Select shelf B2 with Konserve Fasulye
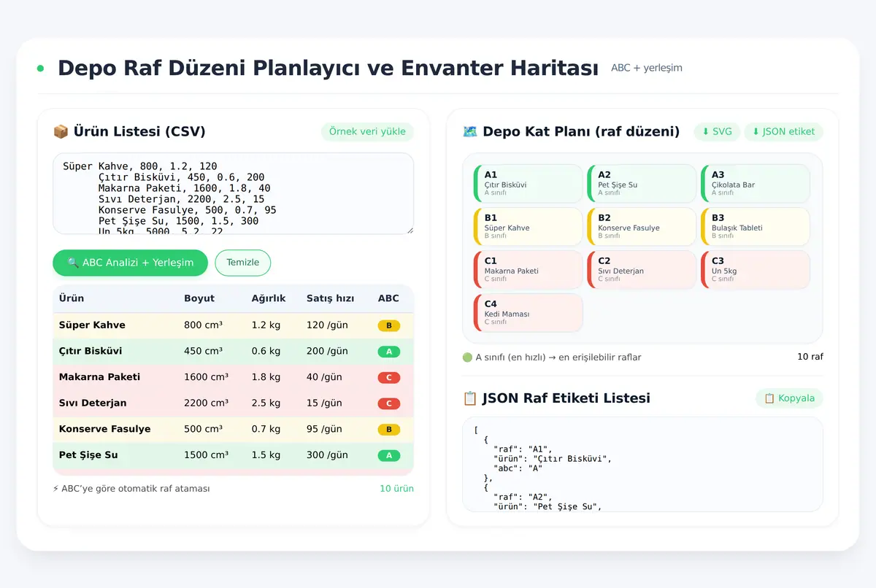Viewport: 876px width, 588px height. point(642,227)
